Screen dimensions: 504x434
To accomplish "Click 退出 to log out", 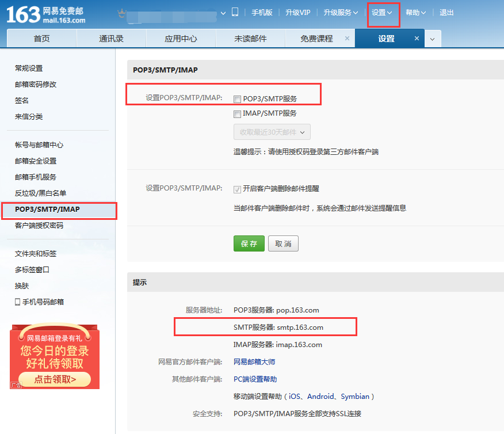I will pyautogui.click(x=446, y=13).
